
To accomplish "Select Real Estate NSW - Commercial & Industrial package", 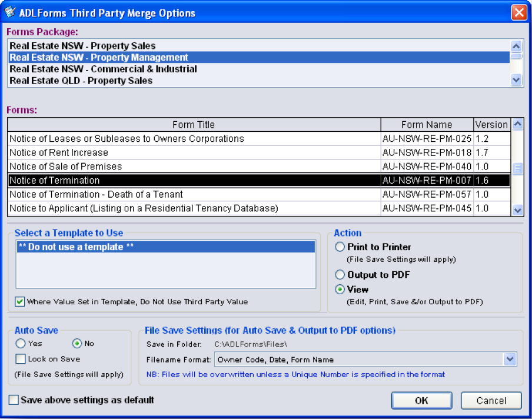I will click(x=259, y=69).
